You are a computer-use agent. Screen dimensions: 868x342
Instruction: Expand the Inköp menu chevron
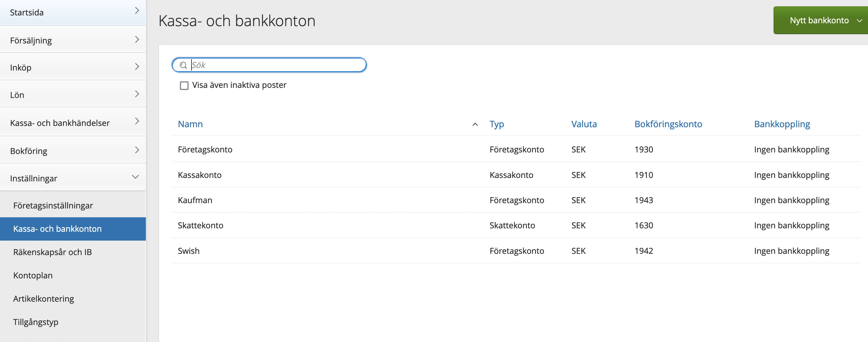(x=137, y=67)
